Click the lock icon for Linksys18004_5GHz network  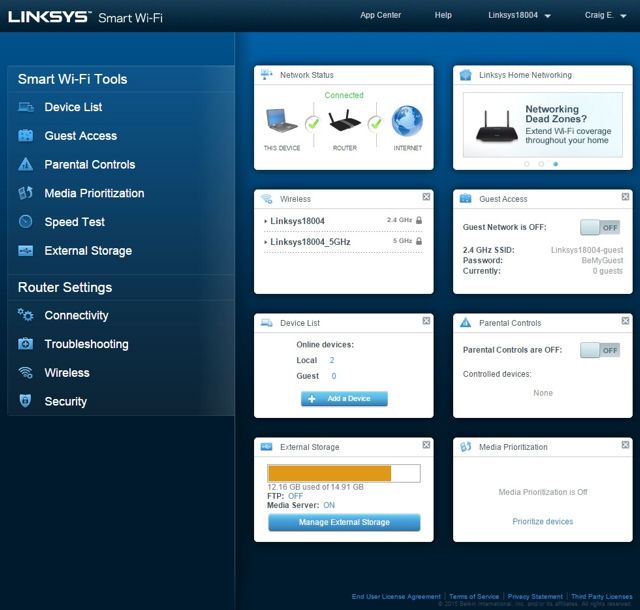[x=419, y=241]
